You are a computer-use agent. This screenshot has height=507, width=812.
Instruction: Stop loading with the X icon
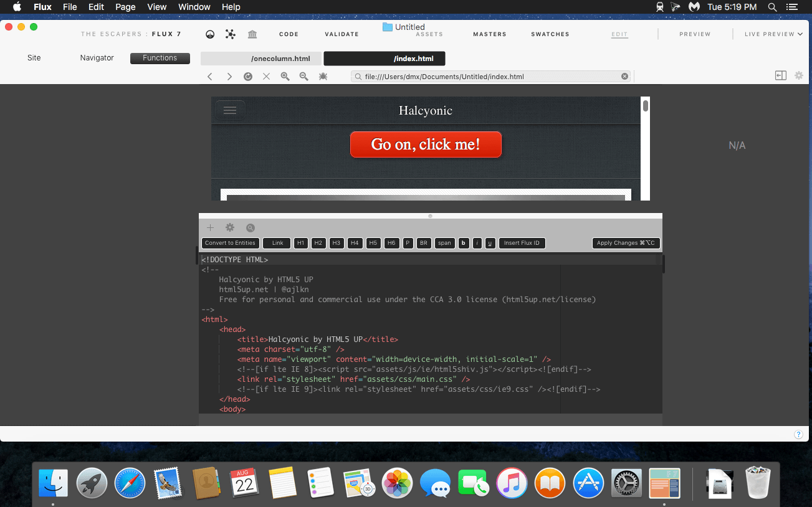[x=267, y=77]
